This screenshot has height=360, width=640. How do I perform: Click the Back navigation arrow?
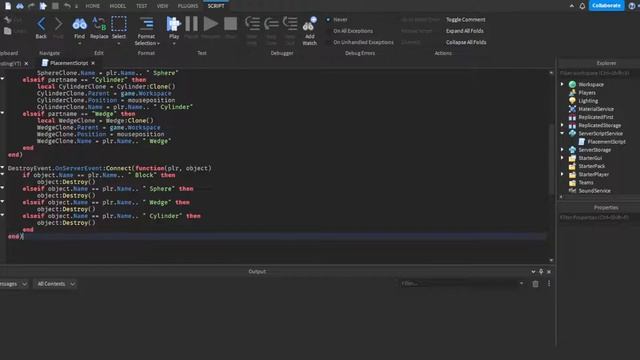[41, 24]
